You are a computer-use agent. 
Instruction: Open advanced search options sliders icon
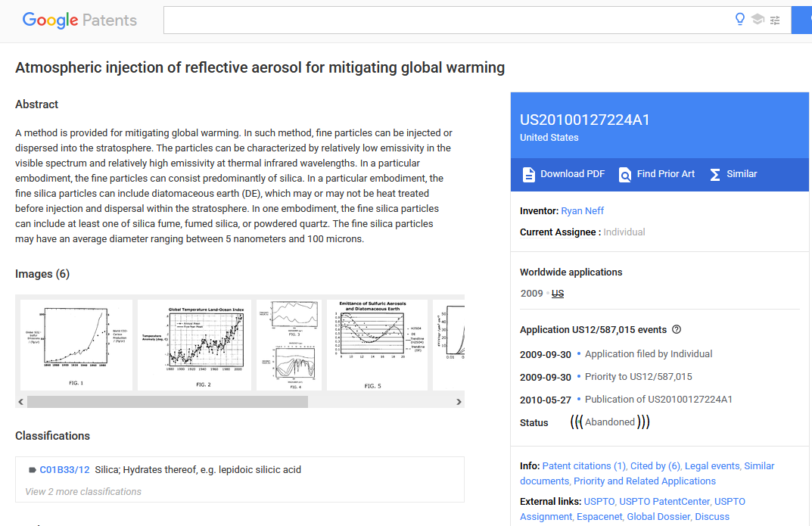(775, 20)
